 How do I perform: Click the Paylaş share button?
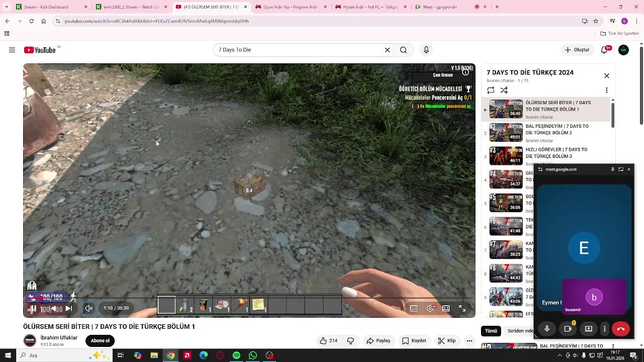pyautogui.click(x=378, y=341)
